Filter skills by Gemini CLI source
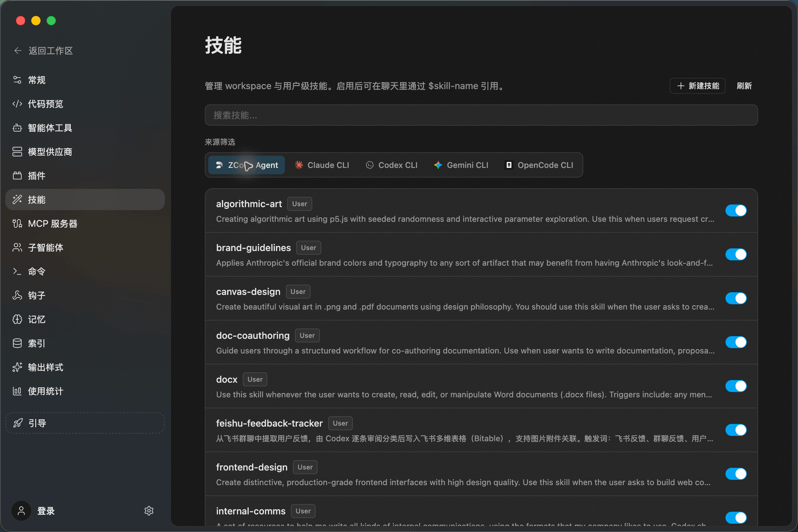Image resolution: width=798 pixels, height=532 pixels. pos(461,165)
